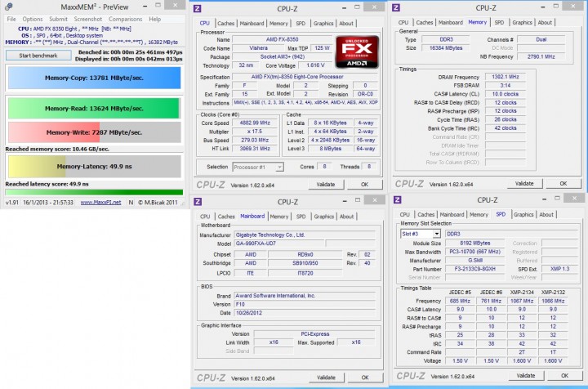Click OK in the CPU tab window
The width and height of the screenshot is (588, 389).
tap(364, 185)
